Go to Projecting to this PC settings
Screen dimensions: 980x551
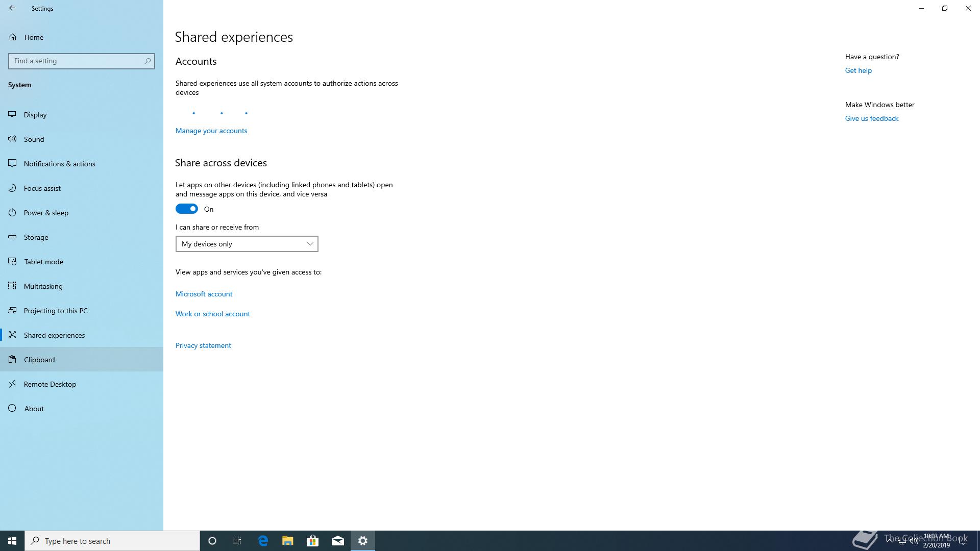click(x=82, y=311)
